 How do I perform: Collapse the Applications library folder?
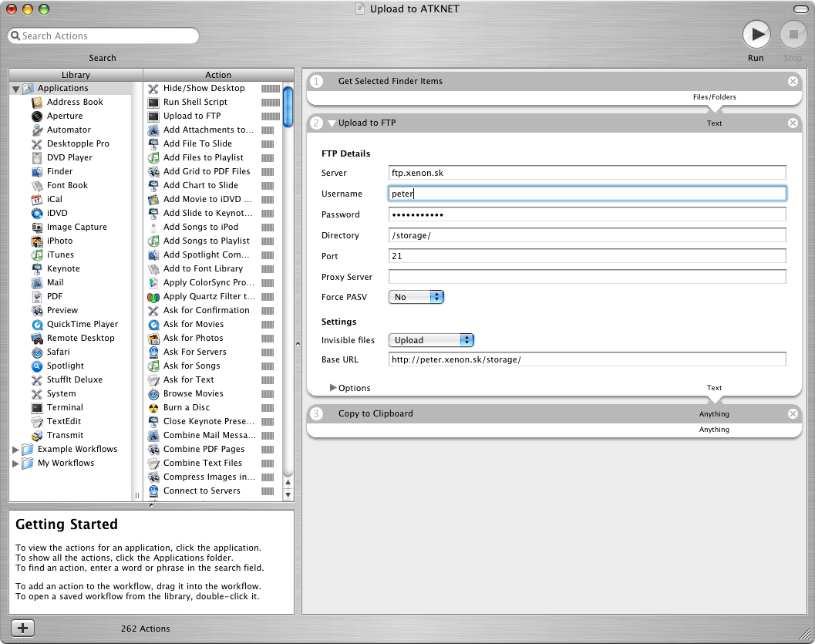pyautogui.click(x=15, y=89)
